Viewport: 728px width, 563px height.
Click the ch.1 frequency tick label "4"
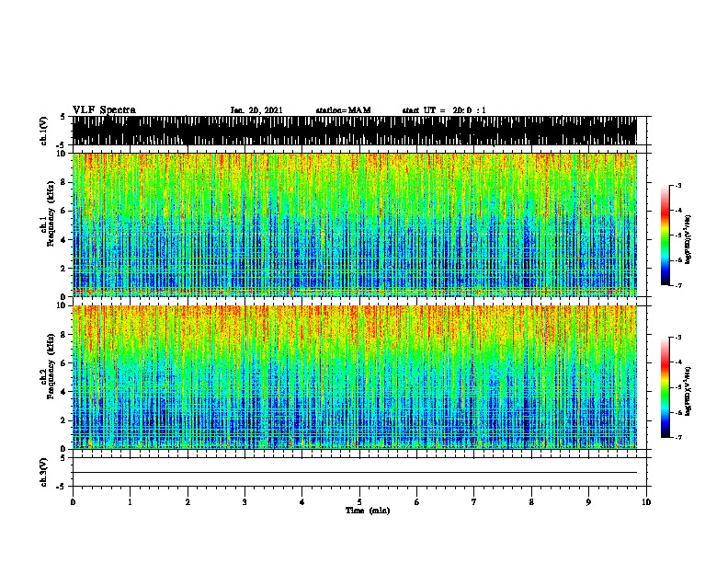(63, 240)
